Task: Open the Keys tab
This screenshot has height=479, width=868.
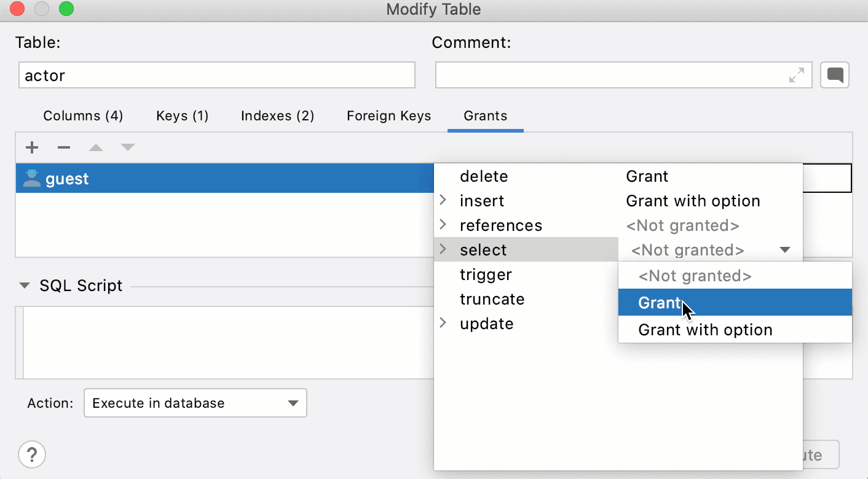Action: coord(182,116)
